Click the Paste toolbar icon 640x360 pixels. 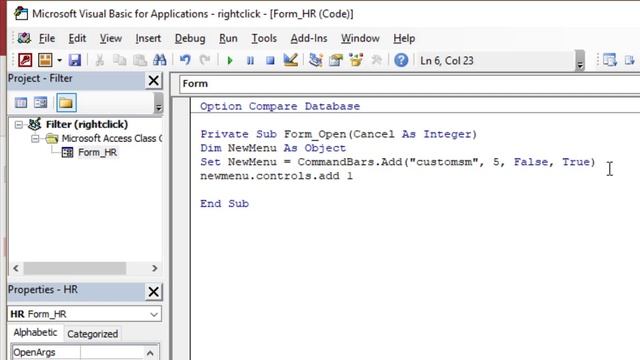tap(140, 60)
